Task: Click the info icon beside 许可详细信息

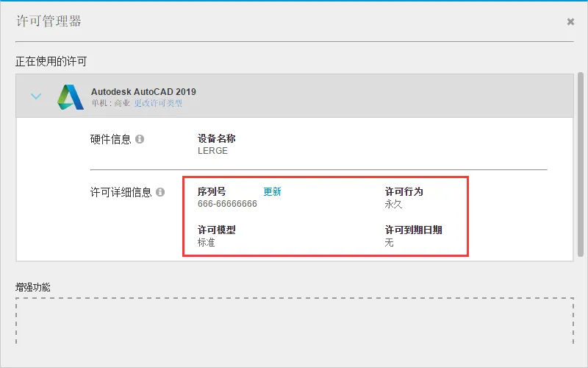Action: (160, 193)
